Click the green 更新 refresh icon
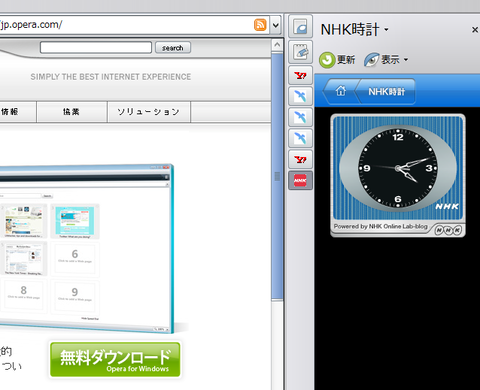 [x=327, y=60]
